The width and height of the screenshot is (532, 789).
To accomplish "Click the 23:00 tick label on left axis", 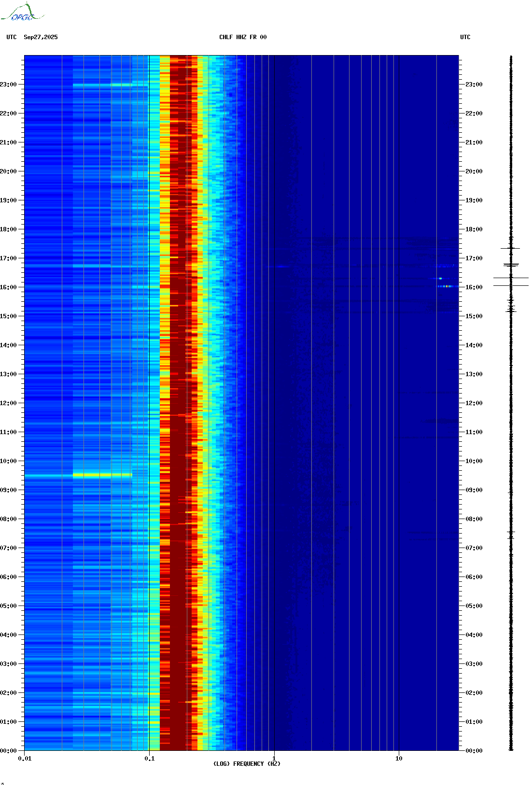I will [x=9, y=85].
